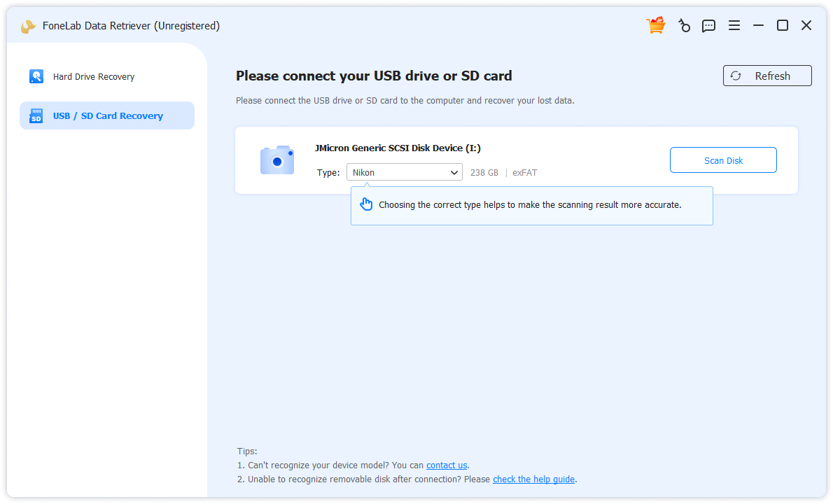Click the camera device thumbnail icon
Image resolution: width=833 pixels, height=504 pixels.
pos(276,160)
